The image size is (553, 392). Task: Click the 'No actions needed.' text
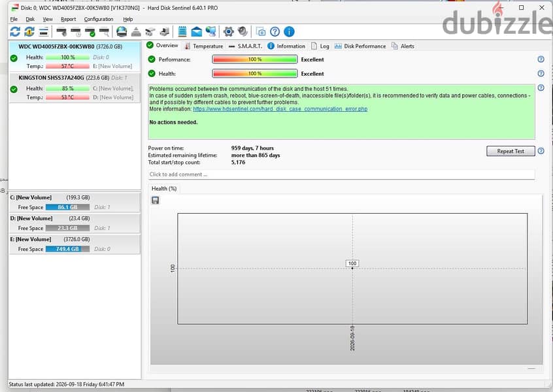point(173,122)
